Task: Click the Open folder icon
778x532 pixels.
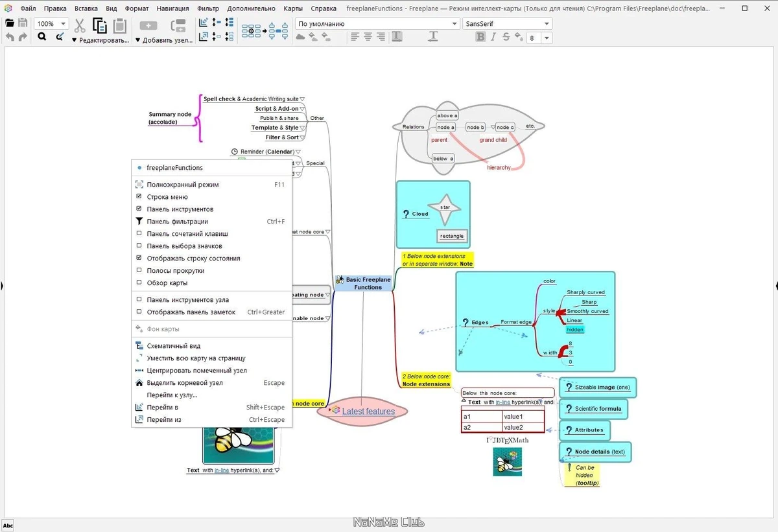Action: tap(10, 23)
